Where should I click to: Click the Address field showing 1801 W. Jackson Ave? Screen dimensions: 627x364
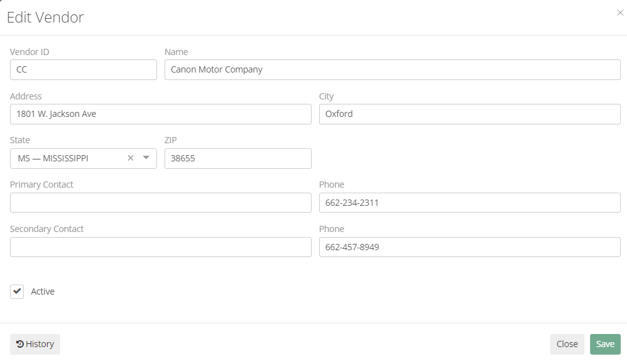click(x=160, y=114)
